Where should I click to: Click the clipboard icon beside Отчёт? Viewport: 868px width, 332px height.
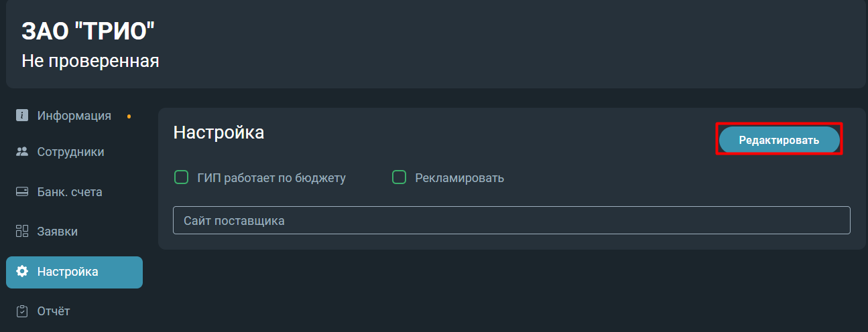pyautogui.click(x=22, y=311)
